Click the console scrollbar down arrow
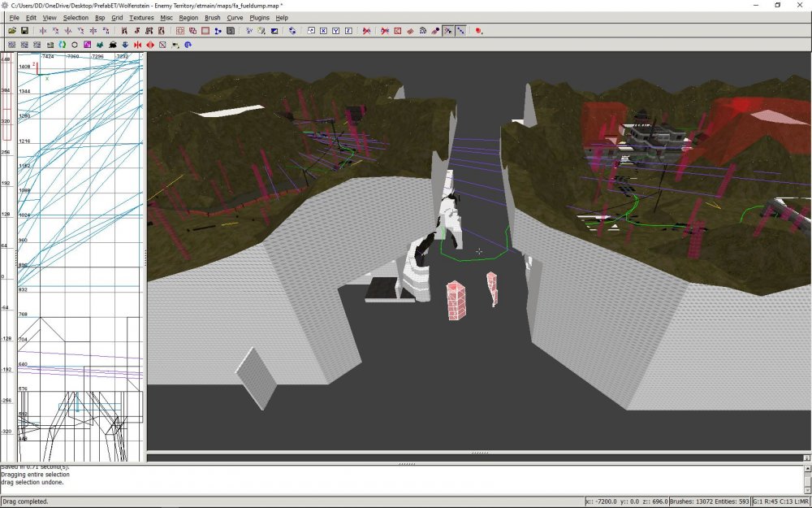 tap(807, 490)
